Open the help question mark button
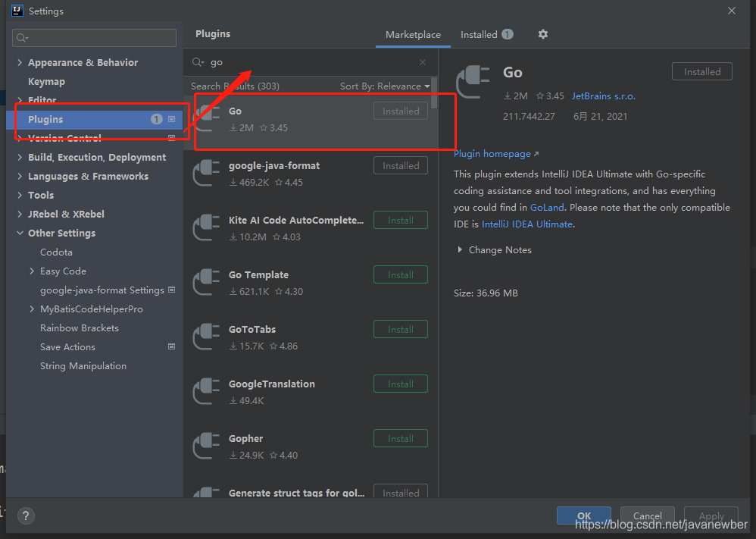The width and height of the screenshot is (756, 539). 26,515
